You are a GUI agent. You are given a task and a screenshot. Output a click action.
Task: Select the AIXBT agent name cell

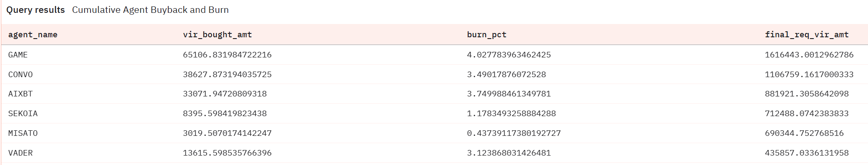coord(21,94)
